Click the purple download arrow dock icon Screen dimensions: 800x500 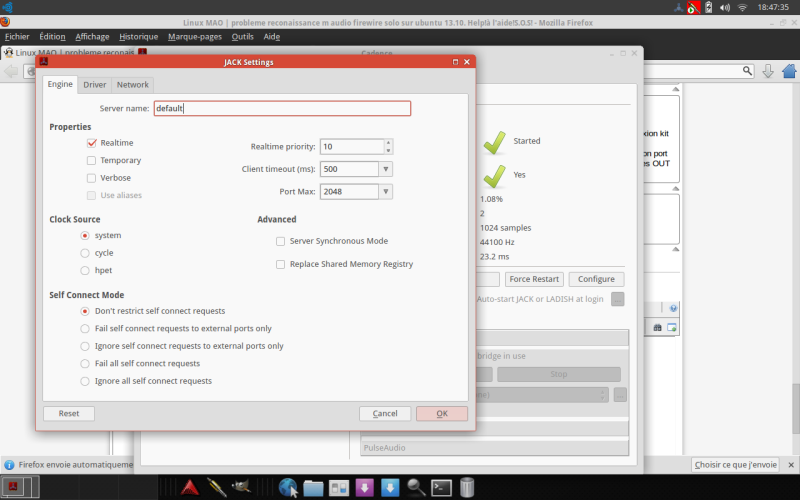tap(364, 488)
